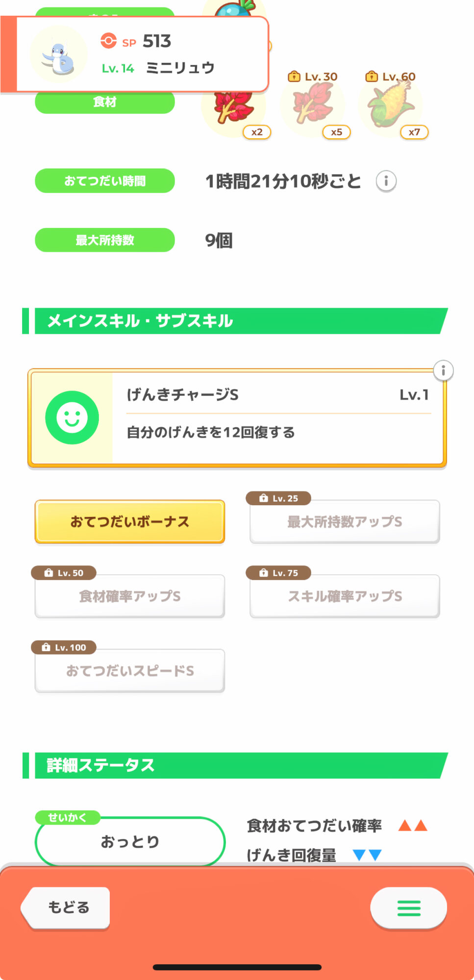Tap the げんきチャージS main skill card
This screenshot has height=980, width=474.
click(277, 417)
